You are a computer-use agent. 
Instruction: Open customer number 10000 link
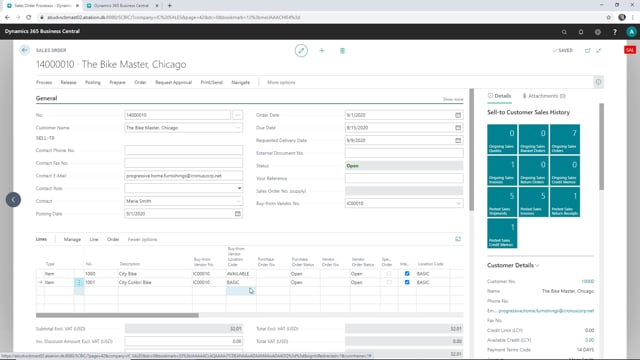(x=587, y=281)
